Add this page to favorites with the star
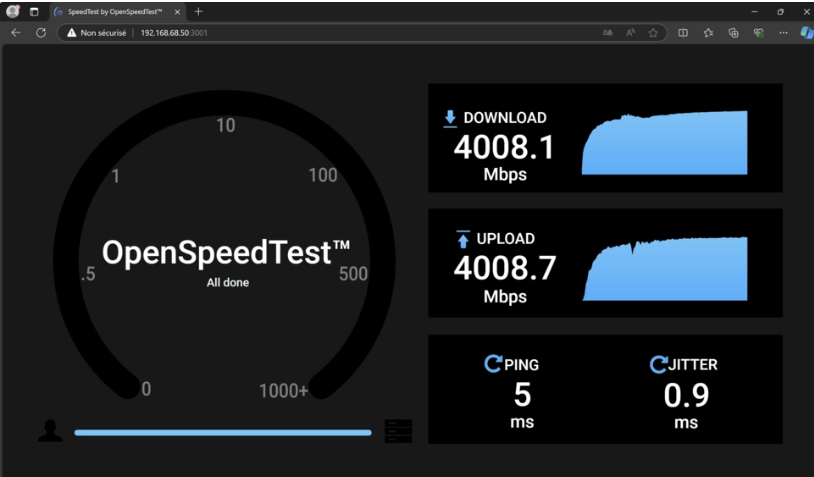 click(653, 32)
